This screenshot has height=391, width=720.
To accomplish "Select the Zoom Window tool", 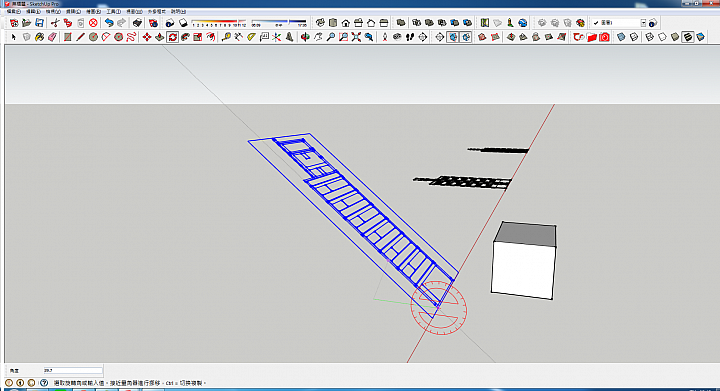I will (x=343, y=37).
